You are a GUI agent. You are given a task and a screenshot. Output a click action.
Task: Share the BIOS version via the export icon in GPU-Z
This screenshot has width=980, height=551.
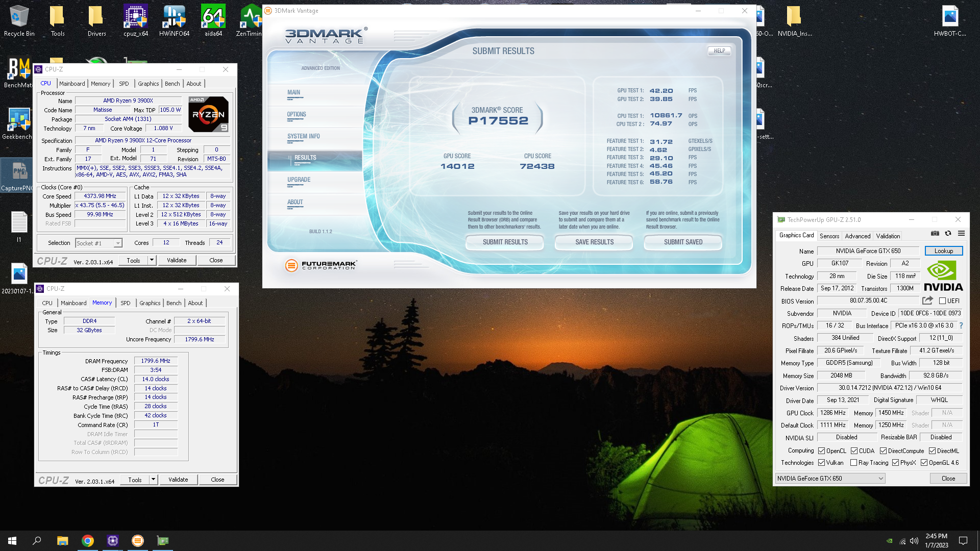927,300
